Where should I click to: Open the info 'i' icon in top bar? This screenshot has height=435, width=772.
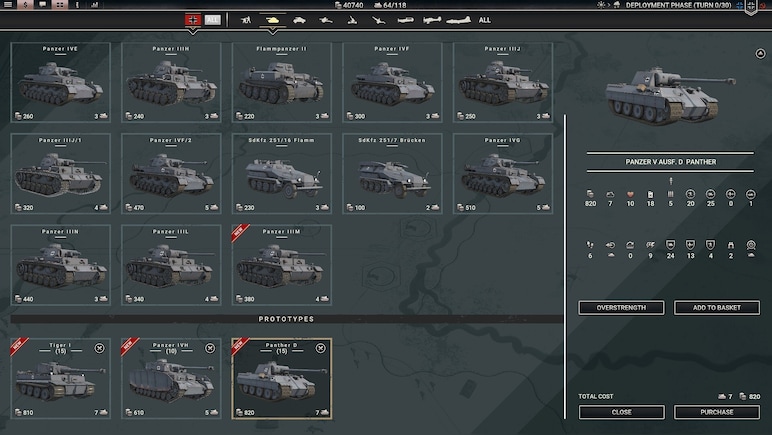77,4
